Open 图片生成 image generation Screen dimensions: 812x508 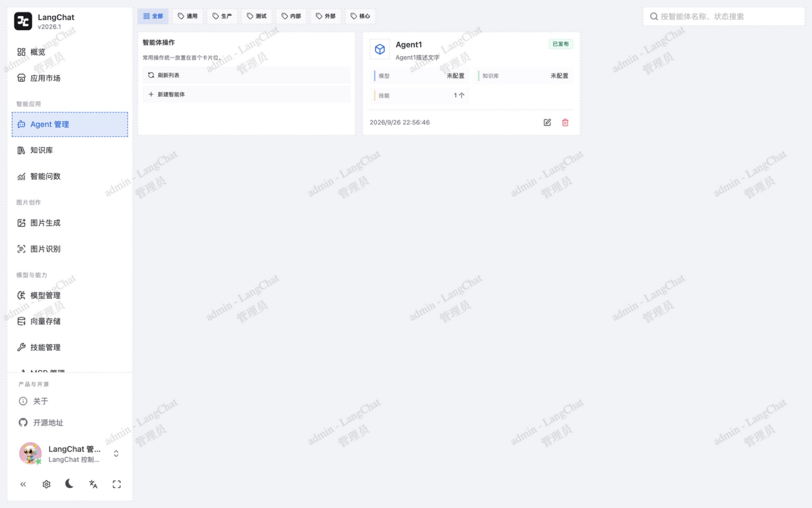point(70,223)
